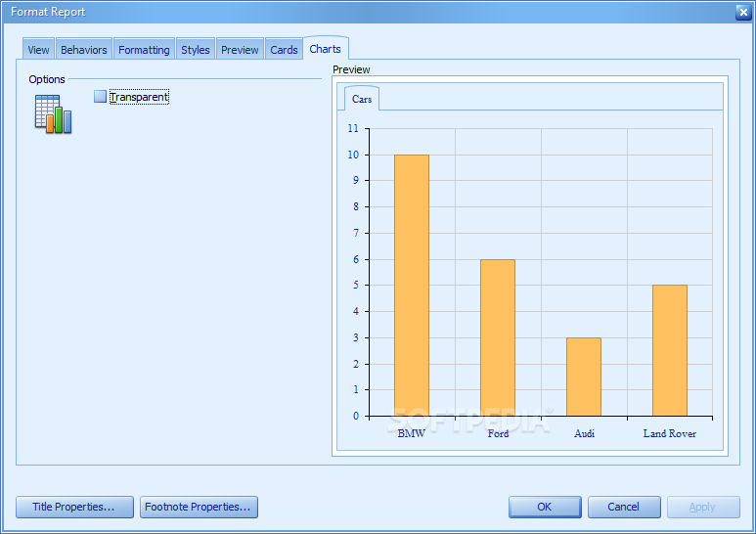The width and height of the screenshot is (756, 534).
Task: Click the Audi axis label
Action: click(x=584, y=433)
